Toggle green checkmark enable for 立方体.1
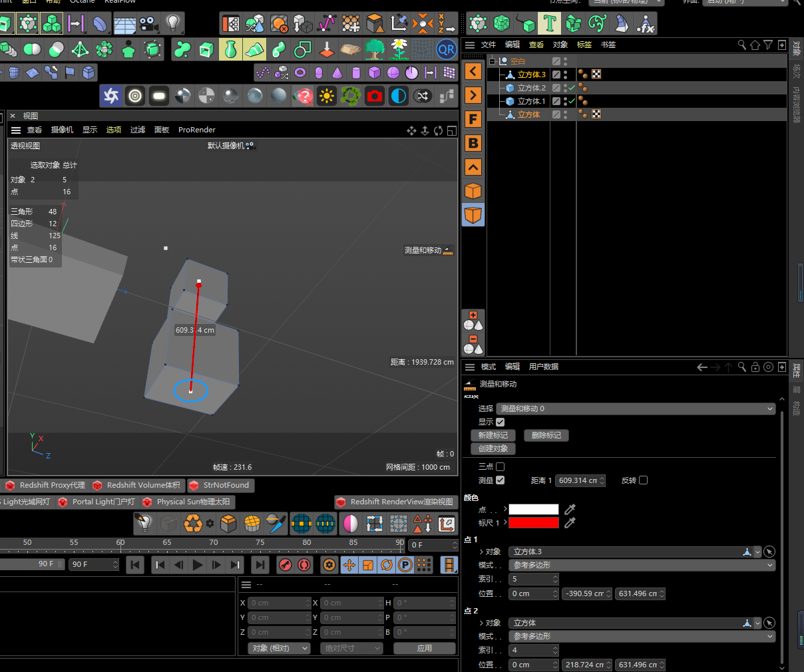 tap(572, 101)
